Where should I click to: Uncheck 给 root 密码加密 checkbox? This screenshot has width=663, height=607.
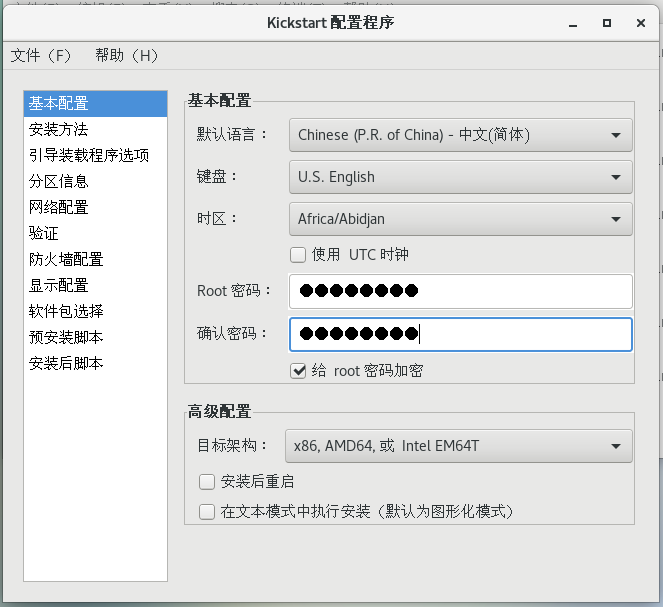298,371
